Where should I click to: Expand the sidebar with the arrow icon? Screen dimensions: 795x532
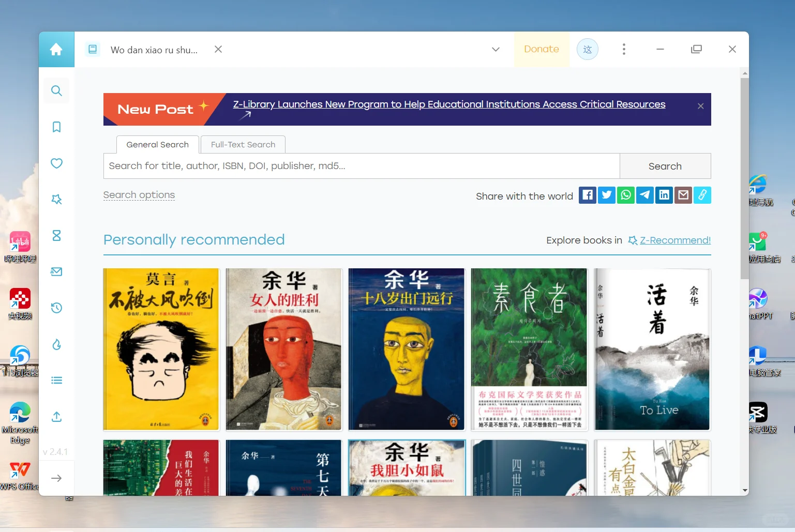[57, 478]
